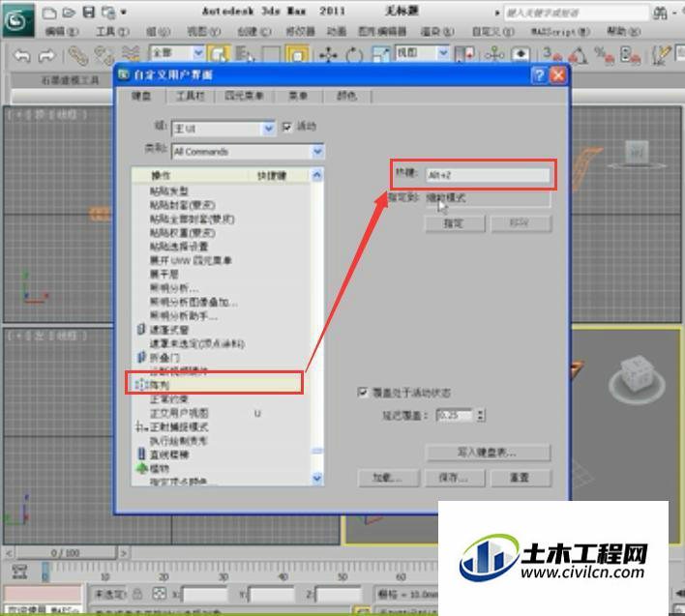Click the delay override spinner arrows
The height and width of the screenshot is (616, 685).
[481, 415]
